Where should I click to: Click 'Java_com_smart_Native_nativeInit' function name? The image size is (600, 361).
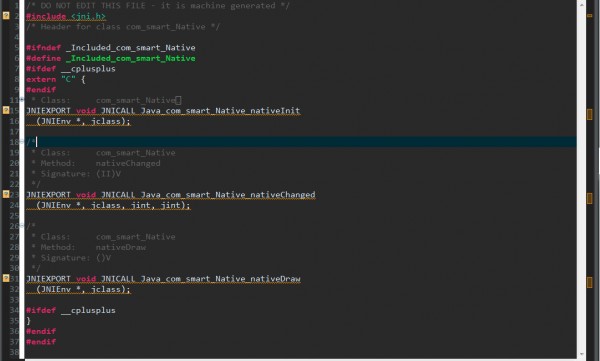point(220,111)
